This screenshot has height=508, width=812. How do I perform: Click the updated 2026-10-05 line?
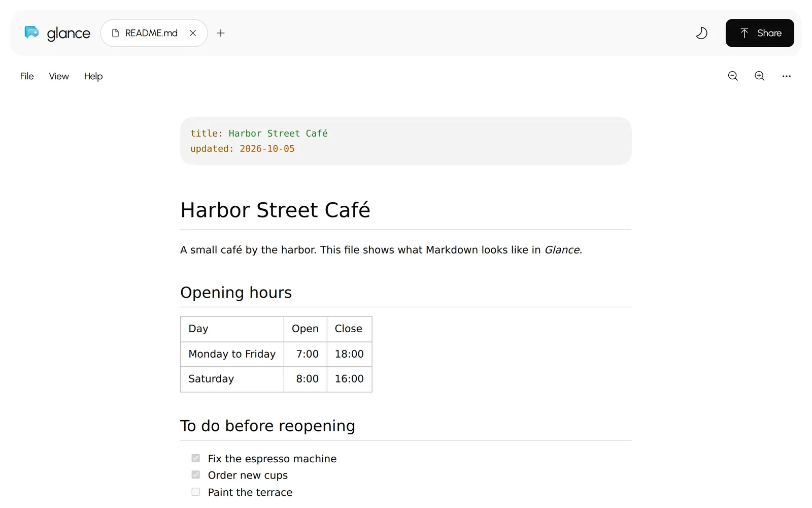pyautogui.click(x=243, y=149)
